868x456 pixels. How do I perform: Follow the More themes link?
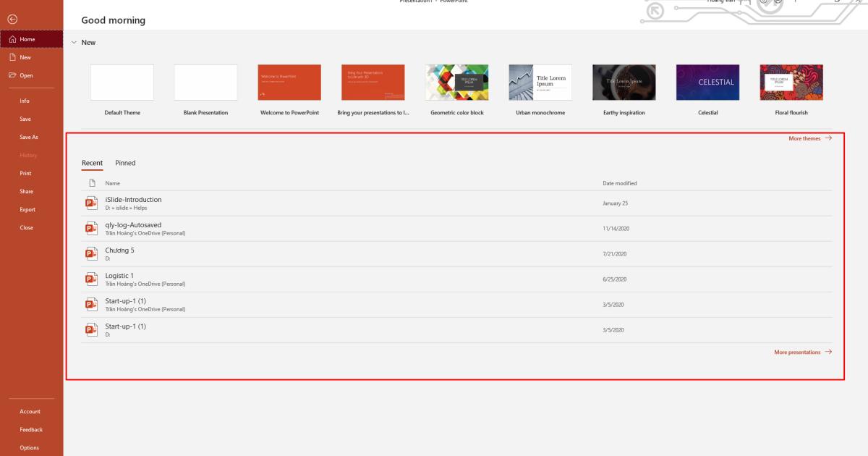pos(810,138)
